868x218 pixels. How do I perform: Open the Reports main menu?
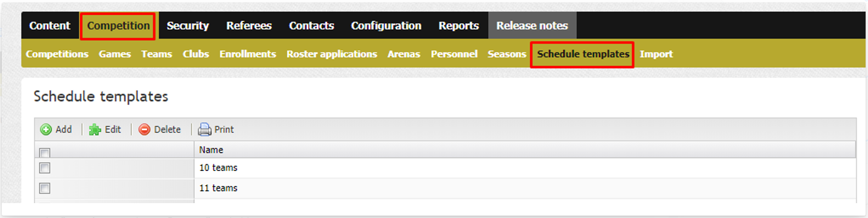click(x=458, y=26)
